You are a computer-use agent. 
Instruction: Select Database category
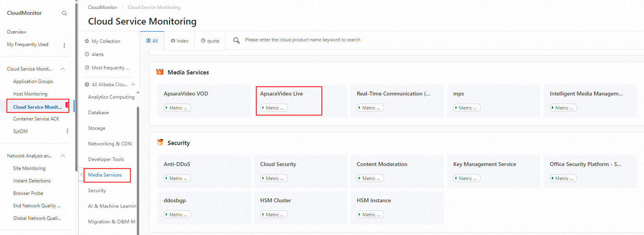99,113
